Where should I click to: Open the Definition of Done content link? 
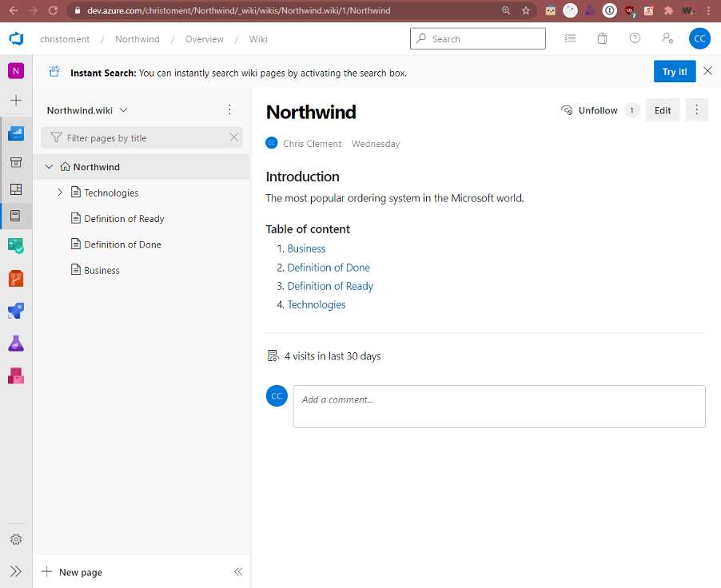point(329,268)
